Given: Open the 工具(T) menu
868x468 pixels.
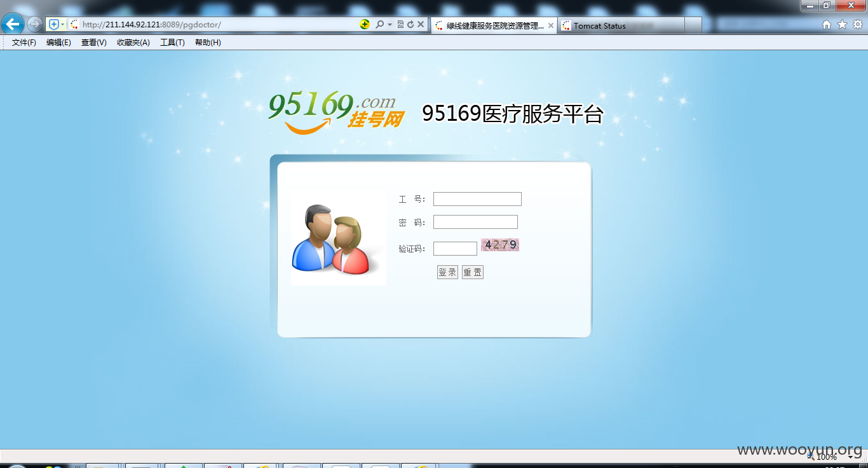Looking at the screenshot, I should click(x=172, y=43).
